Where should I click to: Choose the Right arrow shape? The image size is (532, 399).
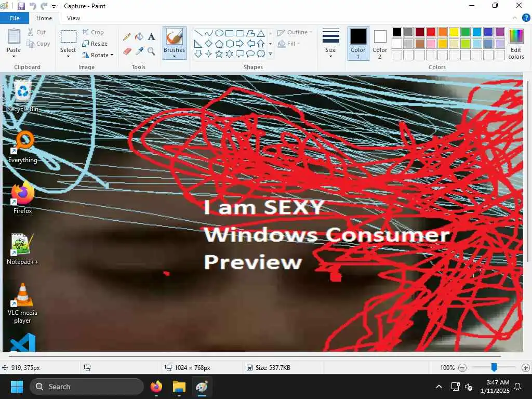240,44
